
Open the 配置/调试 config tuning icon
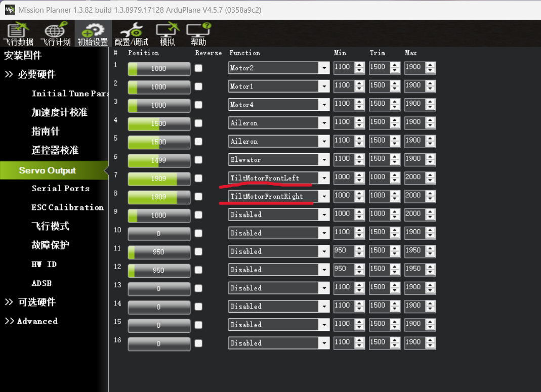click(x=132, y=34)
